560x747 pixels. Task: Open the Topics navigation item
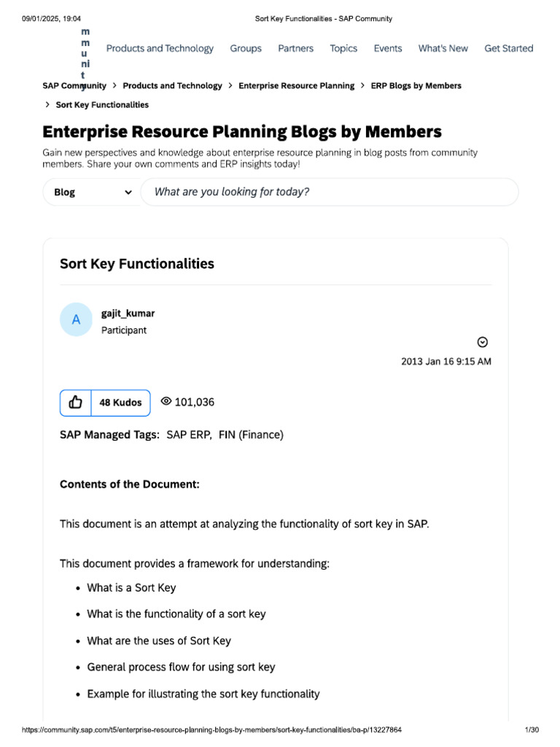click(343, 48)
